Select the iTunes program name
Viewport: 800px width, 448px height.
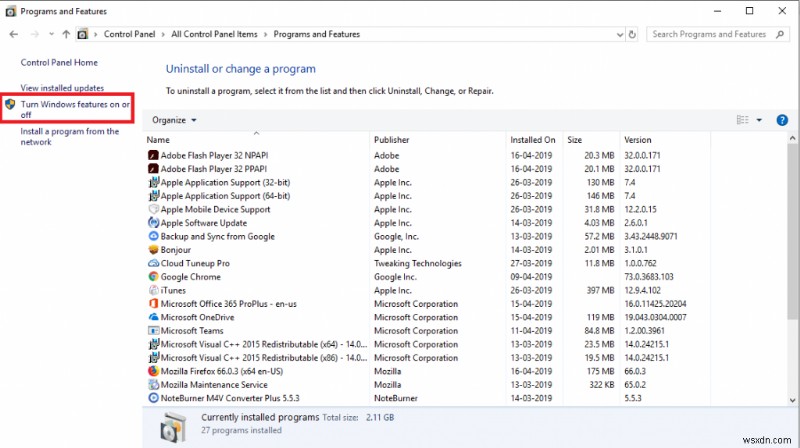pos(173,290)
